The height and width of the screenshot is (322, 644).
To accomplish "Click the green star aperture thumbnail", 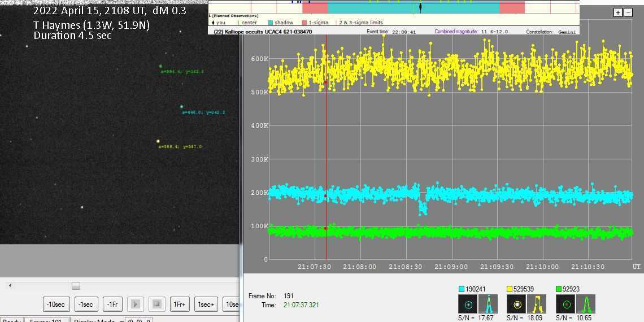I will (565, 304).
